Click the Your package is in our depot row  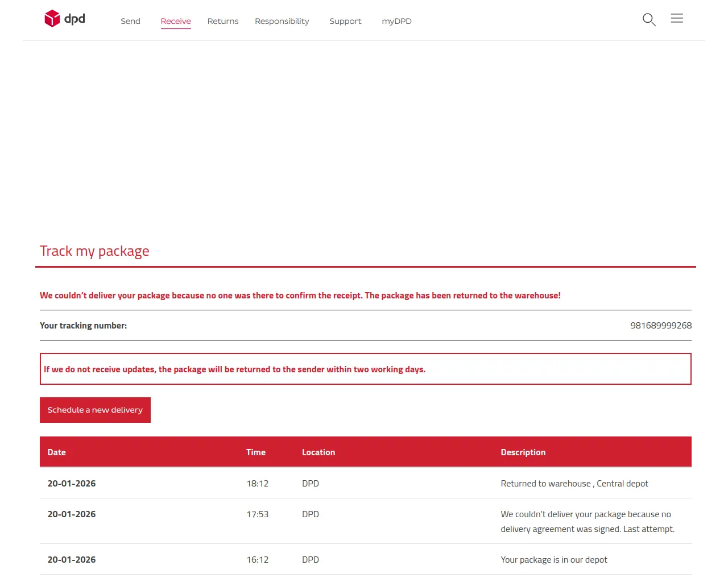(365, 559)
